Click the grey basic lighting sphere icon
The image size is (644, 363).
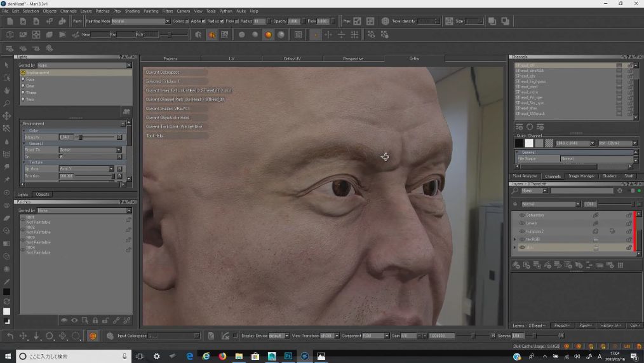tap(255, 35)
